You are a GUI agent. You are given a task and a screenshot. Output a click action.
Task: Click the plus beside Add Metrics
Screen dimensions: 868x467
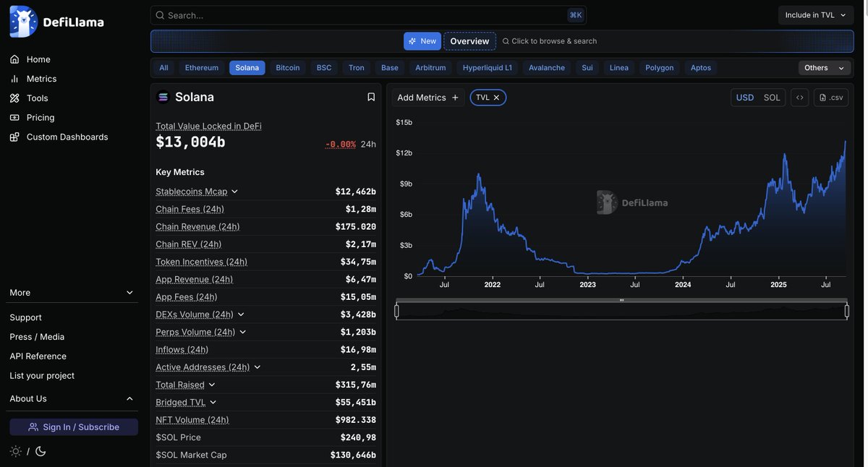(x=455, y=98)
